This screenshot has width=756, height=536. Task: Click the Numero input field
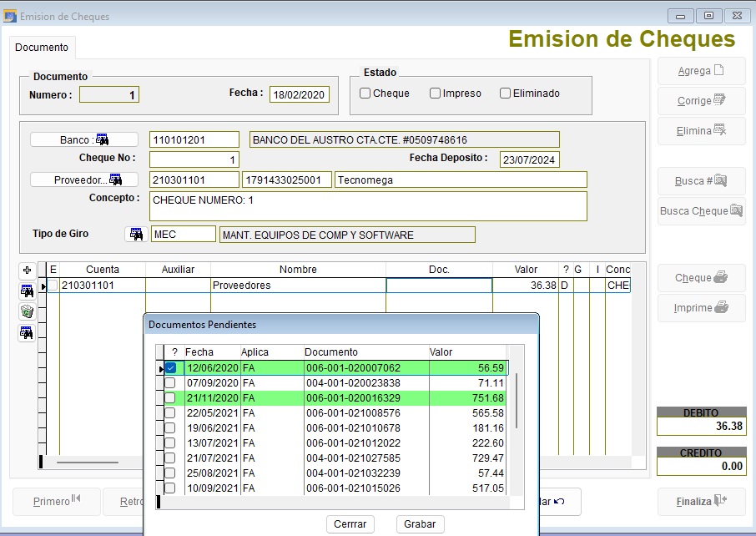(x=109, y=94)
